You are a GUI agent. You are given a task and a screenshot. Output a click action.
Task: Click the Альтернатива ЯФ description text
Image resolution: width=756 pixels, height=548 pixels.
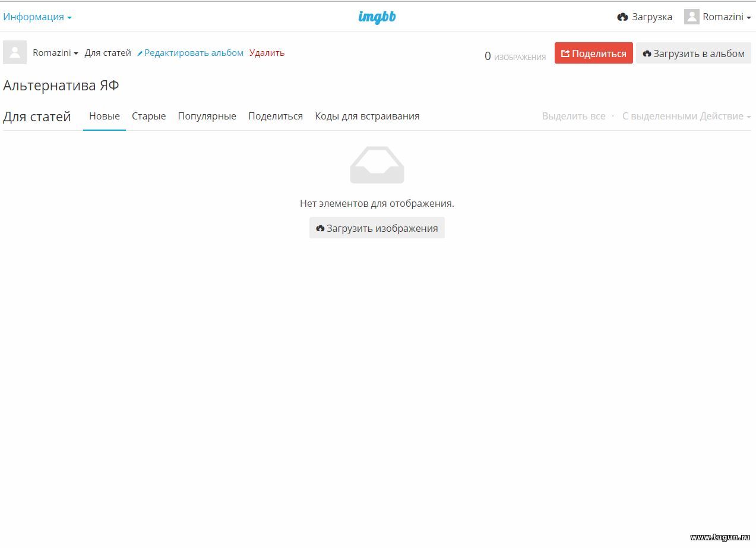pos(61,86)
